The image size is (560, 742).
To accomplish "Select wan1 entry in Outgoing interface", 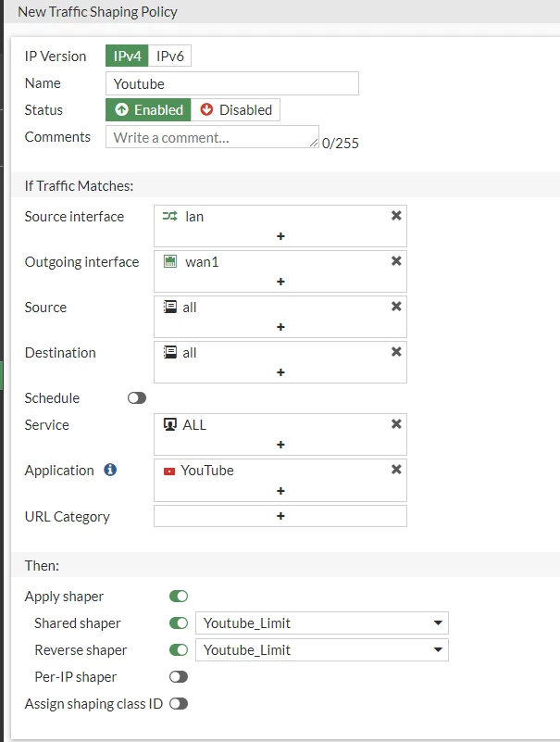I will tap(202, 261).
